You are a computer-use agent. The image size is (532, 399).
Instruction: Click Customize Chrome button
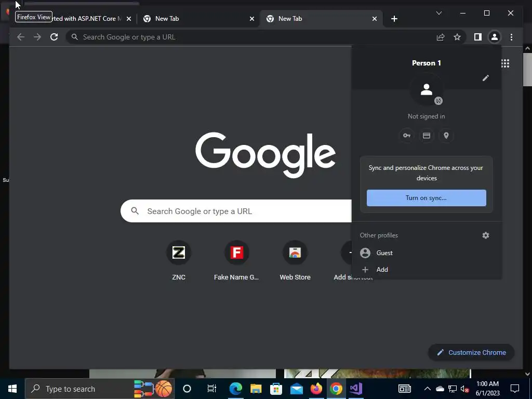(471, 353)
